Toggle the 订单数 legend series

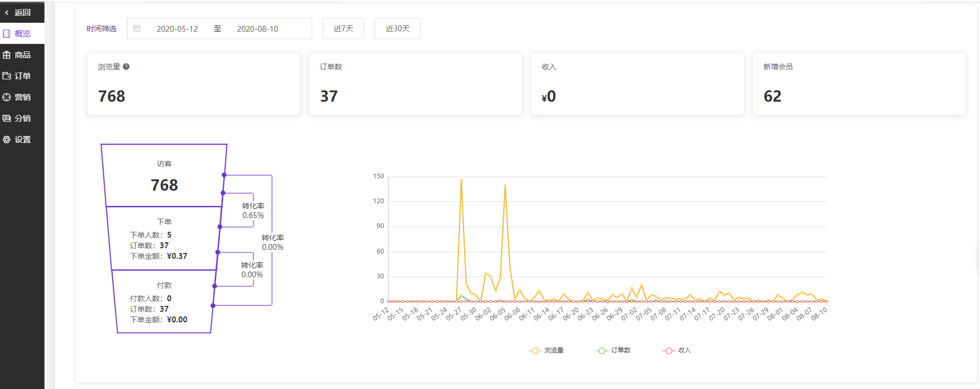tap(613, 350)
